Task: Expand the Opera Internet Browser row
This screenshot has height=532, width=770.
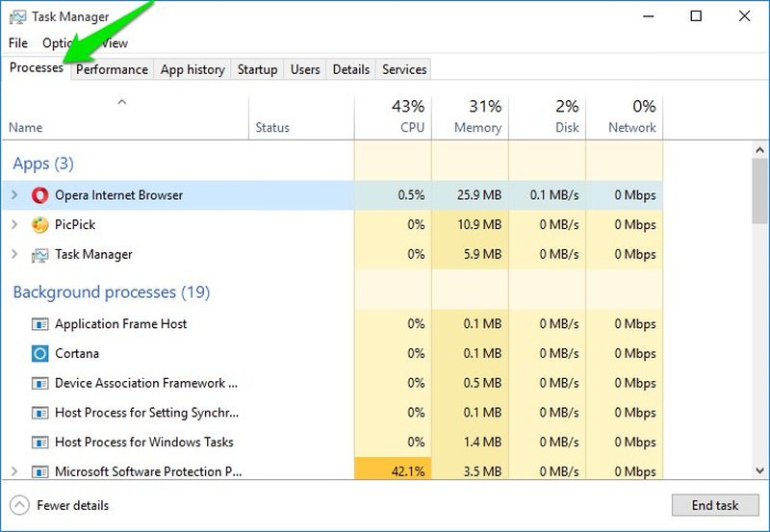Action: (x=14, y=195)
